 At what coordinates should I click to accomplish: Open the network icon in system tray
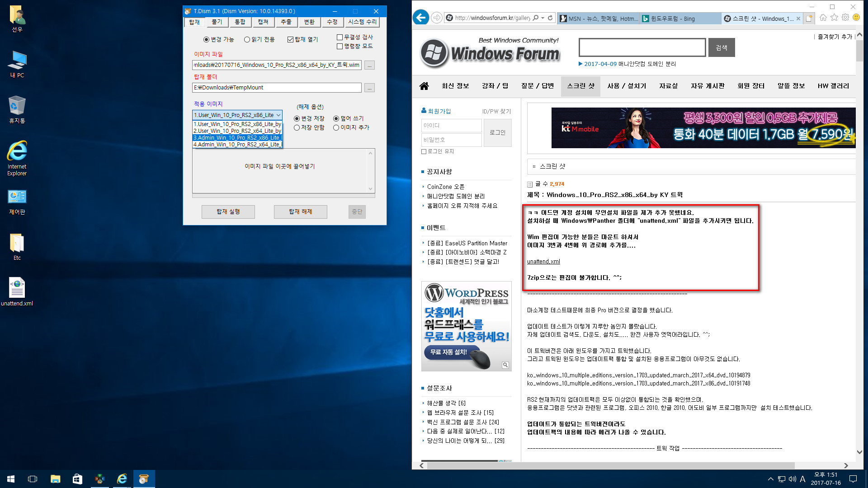click(x=782, y=479)
